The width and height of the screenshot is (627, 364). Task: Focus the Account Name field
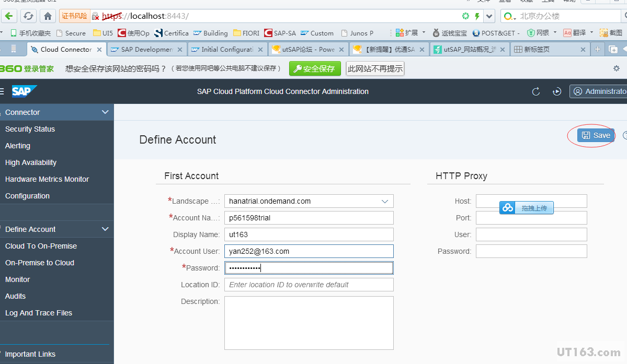309,218
